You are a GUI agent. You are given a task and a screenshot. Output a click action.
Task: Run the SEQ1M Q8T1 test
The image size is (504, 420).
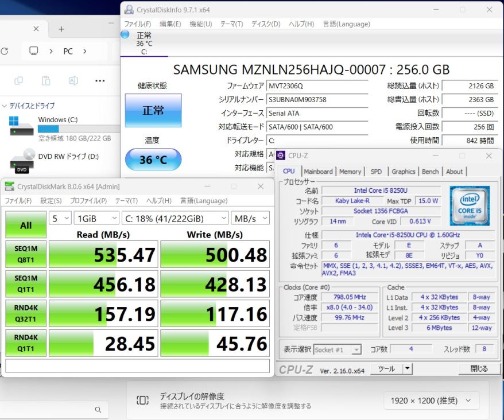(26, 254)
